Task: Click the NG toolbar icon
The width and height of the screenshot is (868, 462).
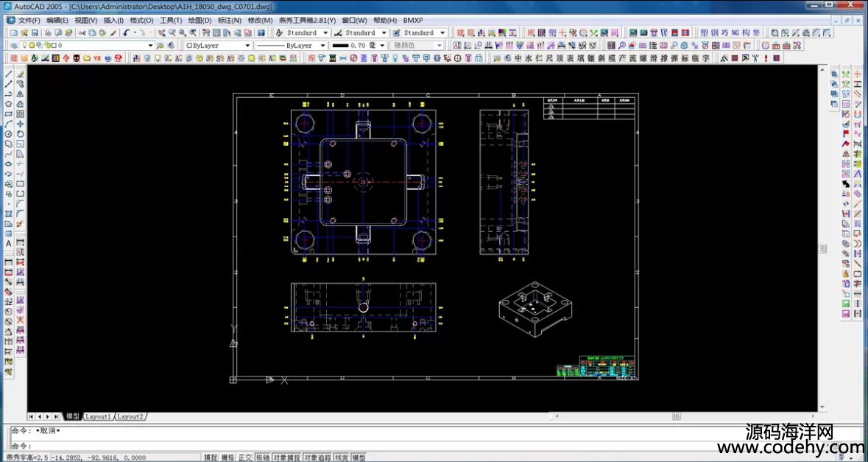Action: [735, 33]
